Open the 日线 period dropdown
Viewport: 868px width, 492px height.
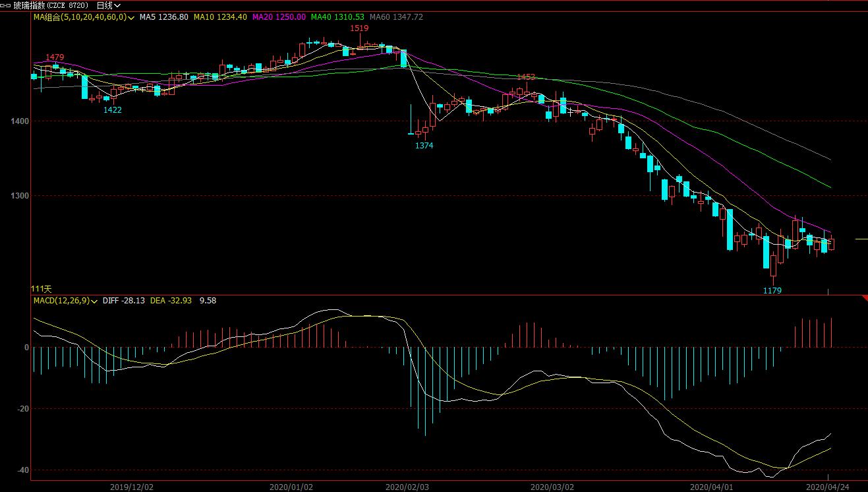click(109, 5)
